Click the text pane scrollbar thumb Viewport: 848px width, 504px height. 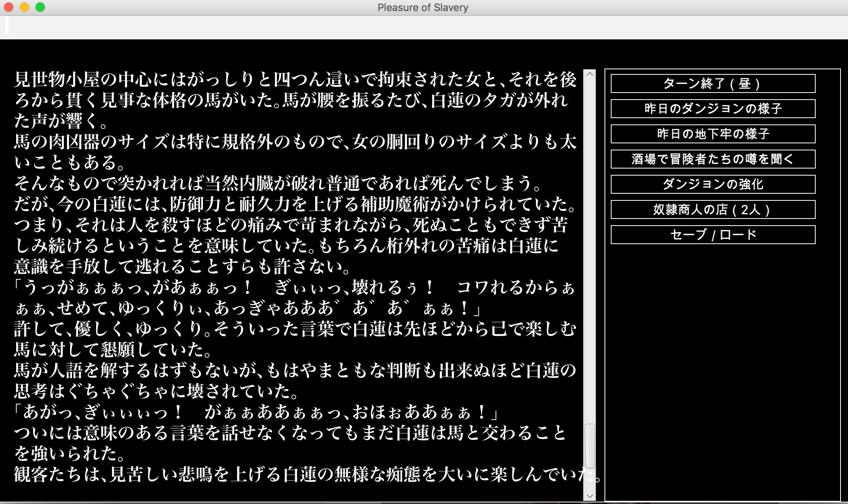tap(590, 446)
